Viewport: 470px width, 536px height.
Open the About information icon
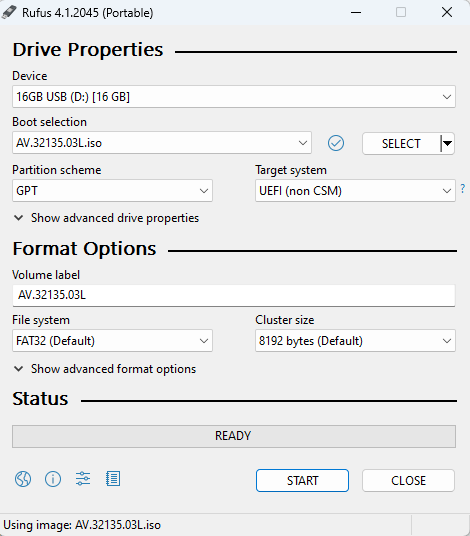pos(53,479)
